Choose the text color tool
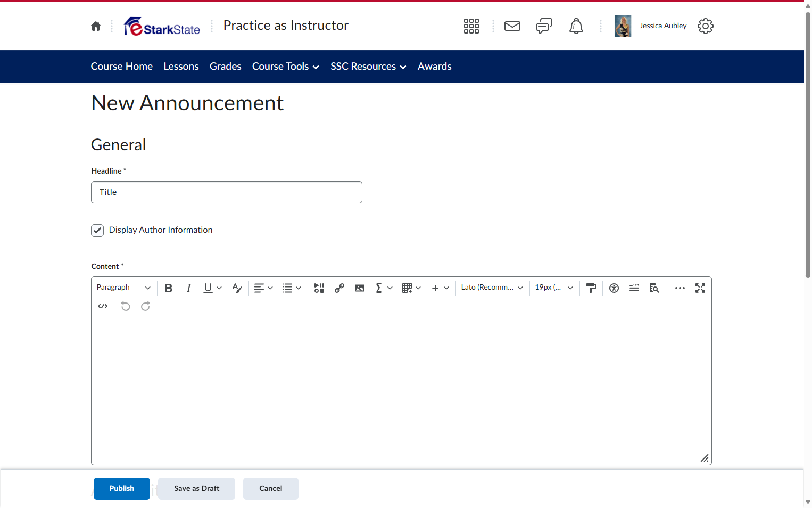 (237, 288)
